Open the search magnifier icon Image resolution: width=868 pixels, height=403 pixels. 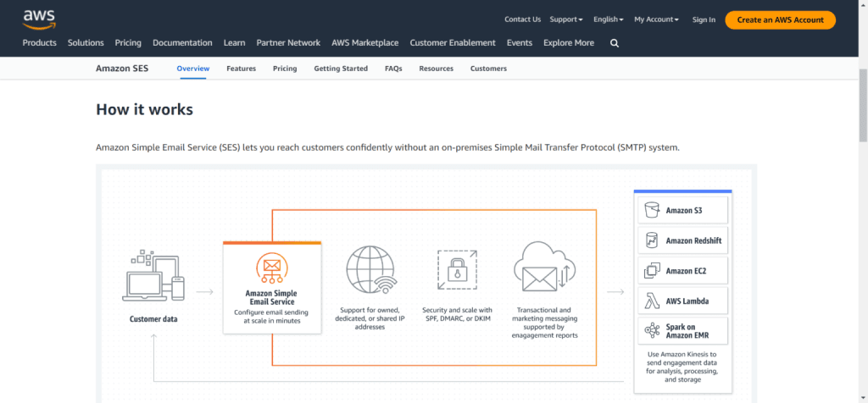pyautogui.click(x=615, y=43)
